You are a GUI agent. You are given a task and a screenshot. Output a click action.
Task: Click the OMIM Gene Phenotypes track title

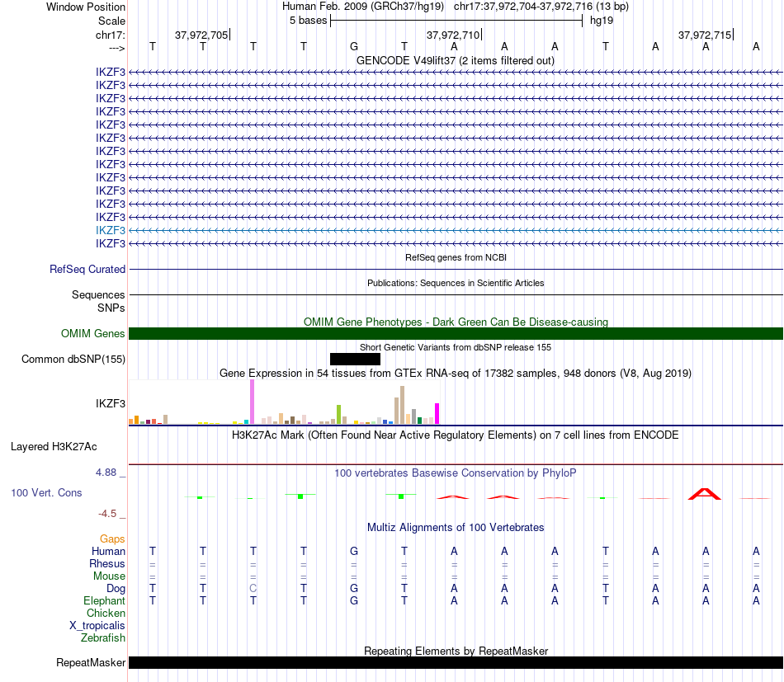pyautogui.click(x=456, y=322)
